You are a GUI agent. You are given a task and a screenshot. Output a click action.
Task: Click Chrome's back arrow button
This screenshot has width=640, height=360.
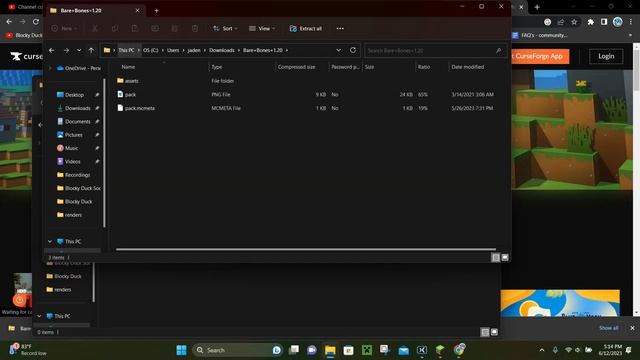pos(9,22)
